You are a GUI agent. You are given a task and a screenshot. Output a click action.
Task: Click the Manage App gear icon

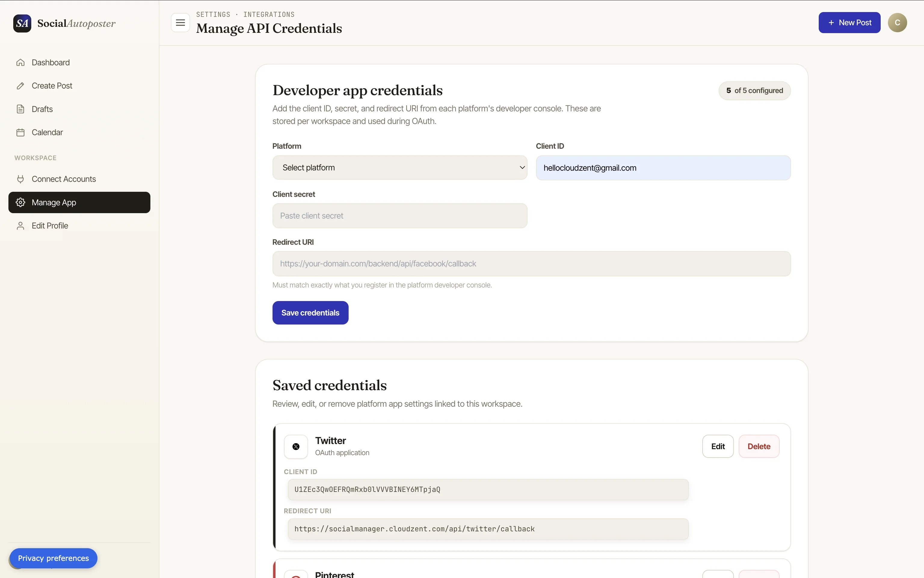21,202
